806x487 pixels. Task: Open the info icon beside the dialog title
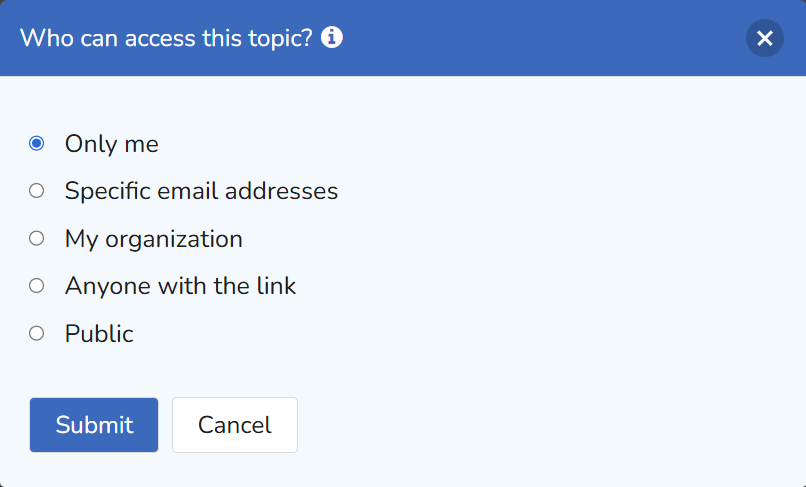pos(332,38)
